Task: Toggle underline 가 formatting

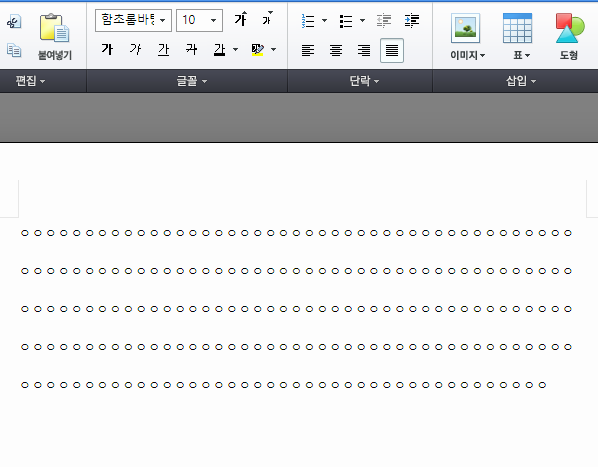Action: (x=164, y=50)
